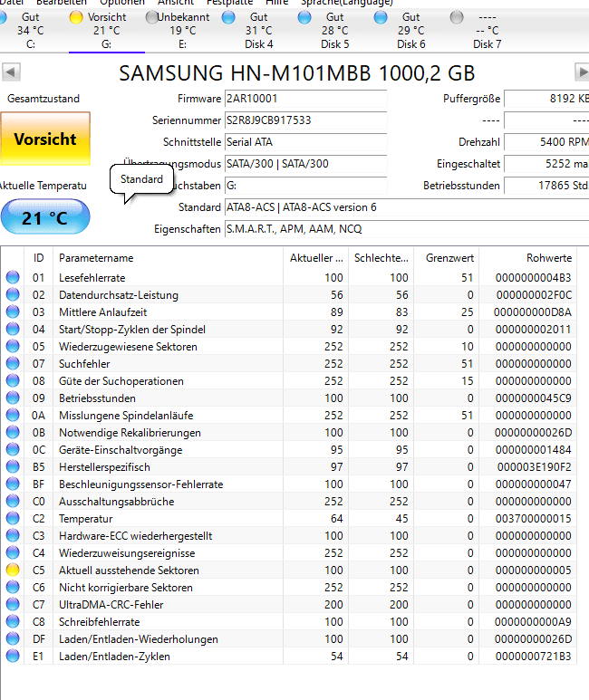Click the yellow status icon for drive G:

click(x=76, y=17)
